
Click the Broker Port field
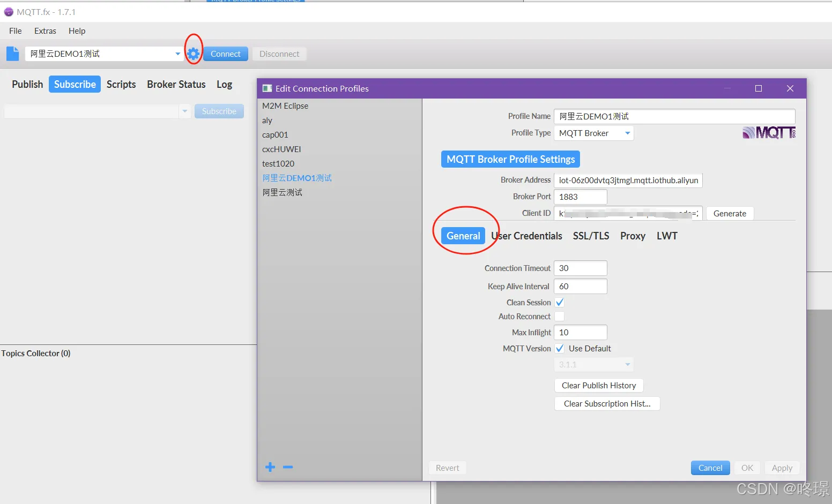coord(581,197)
